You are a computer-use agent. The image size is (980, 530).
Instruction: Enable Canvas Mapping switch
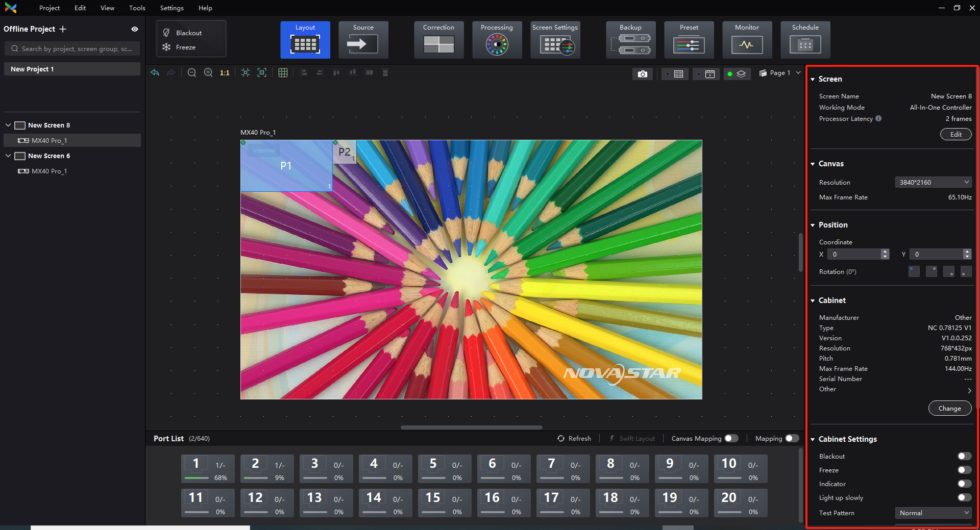point(731,438)
